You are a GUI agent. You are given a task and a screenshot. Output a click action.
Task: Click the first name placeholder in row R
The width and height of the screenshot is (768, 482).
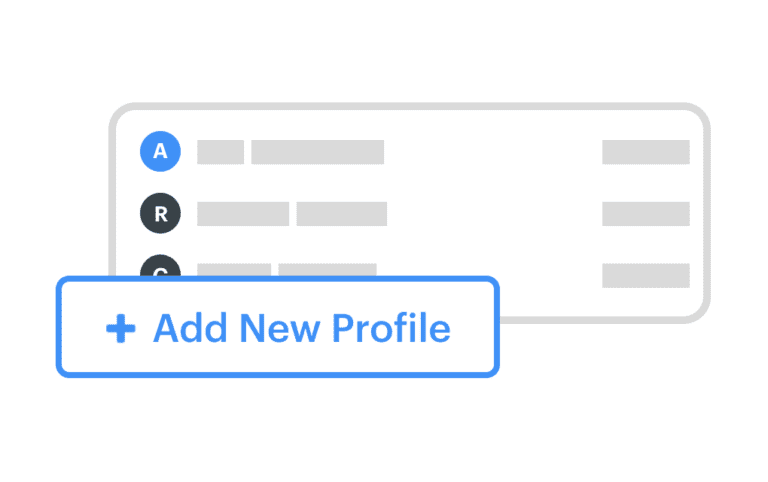(x=243, y=213)
